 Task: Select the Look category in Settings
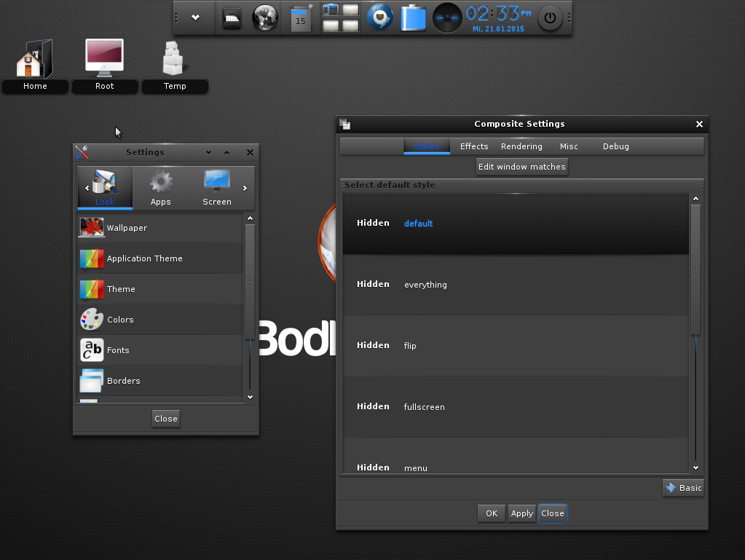(x=105, y=188)
